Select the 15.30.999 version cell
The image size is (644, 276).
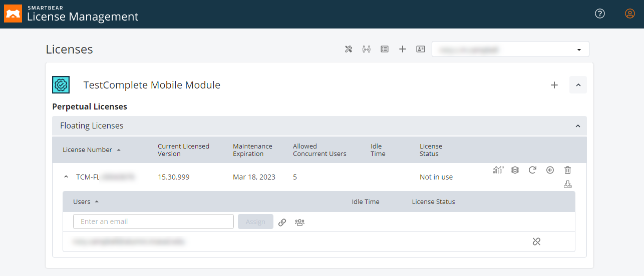point(174,177)
